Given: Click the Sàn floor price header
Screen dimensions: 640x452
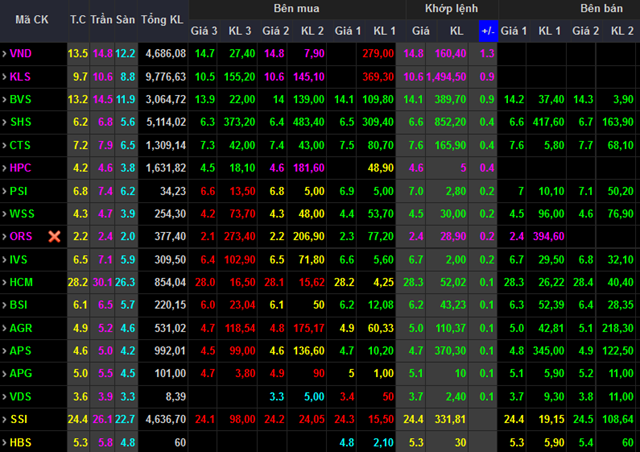Looking at the screenshot, I should 125,19.
